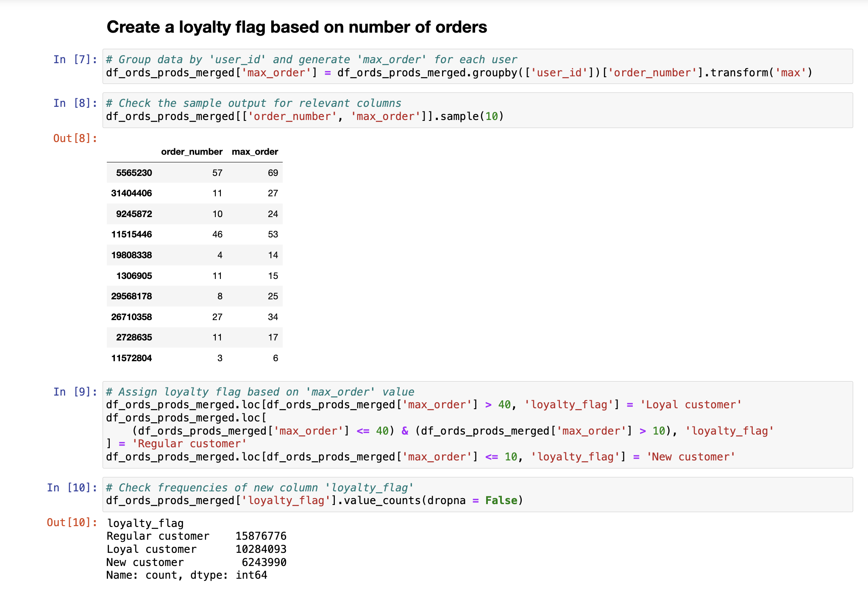This screenshot has height=591, width=868.
Task: Click the 'Create a loyalty flag' heading
Action: tap(297, 27)
